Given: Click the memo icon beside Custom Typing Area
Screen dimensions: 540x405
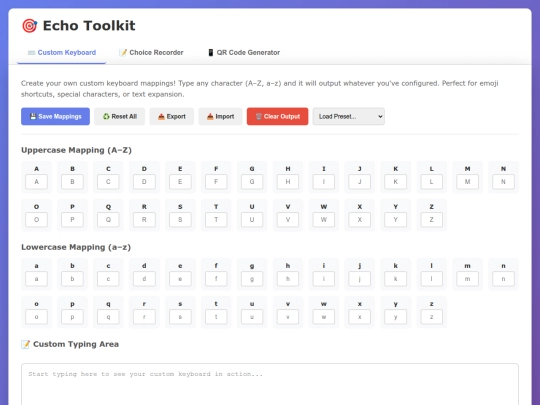Looking at the screenshot, I should (x=25, y=344).
